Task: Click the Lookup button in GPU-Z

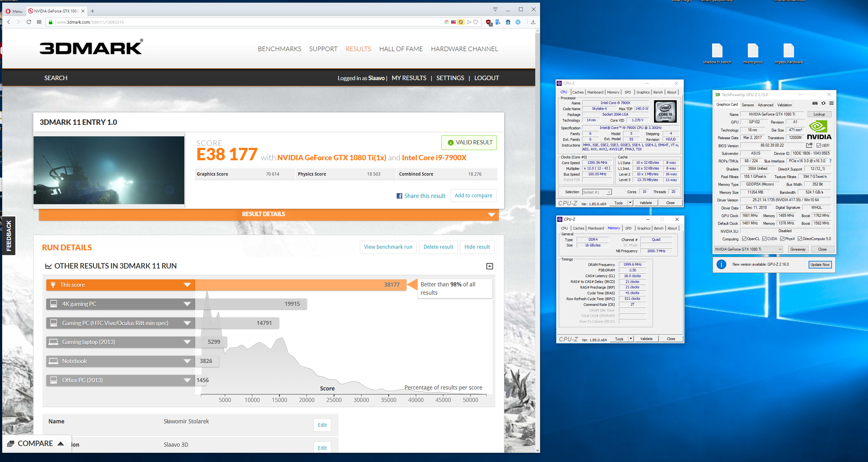Action: point(819,114)
